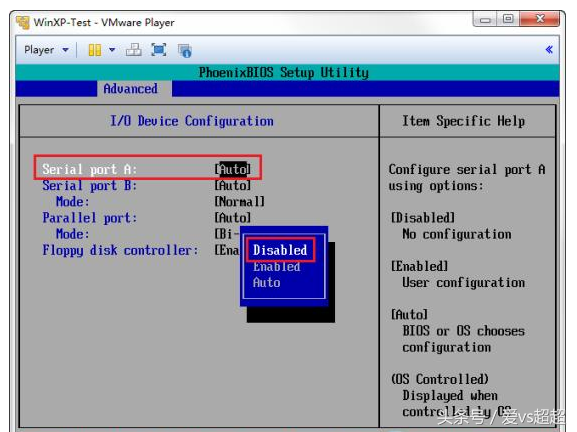Click the Send Ctrl+Alt+Del icon

tap(134, 50)
